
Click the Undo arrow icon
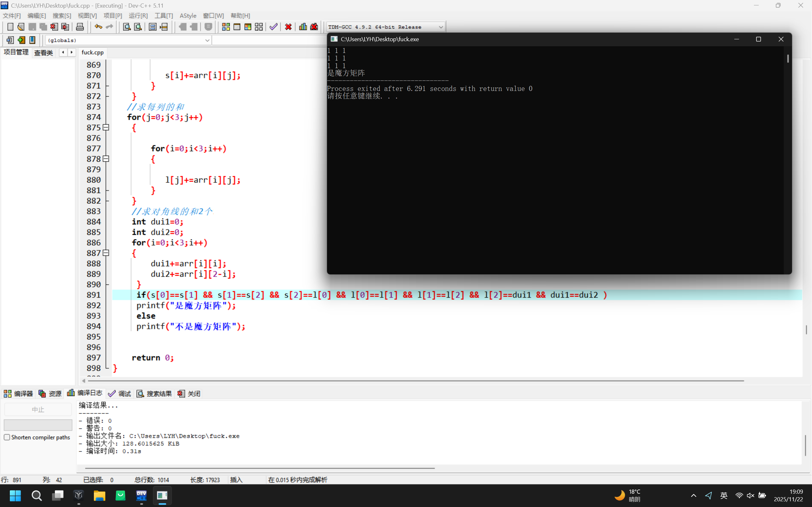pyautogui.click(x=98, y=27)
